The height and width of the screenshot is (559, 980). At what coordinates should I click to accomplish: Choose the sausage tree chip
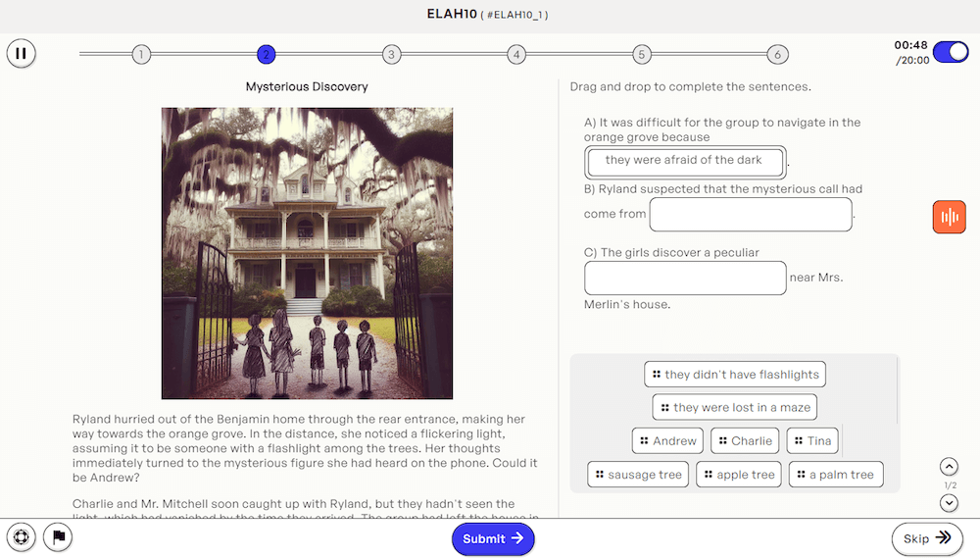click(x=638, y=475)
